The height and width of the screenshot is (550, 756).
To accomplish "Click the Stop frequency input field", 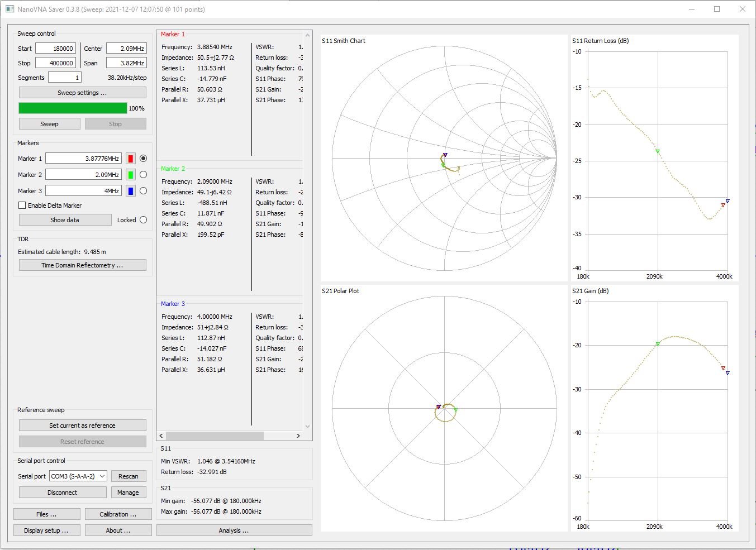I will [56, 63].
